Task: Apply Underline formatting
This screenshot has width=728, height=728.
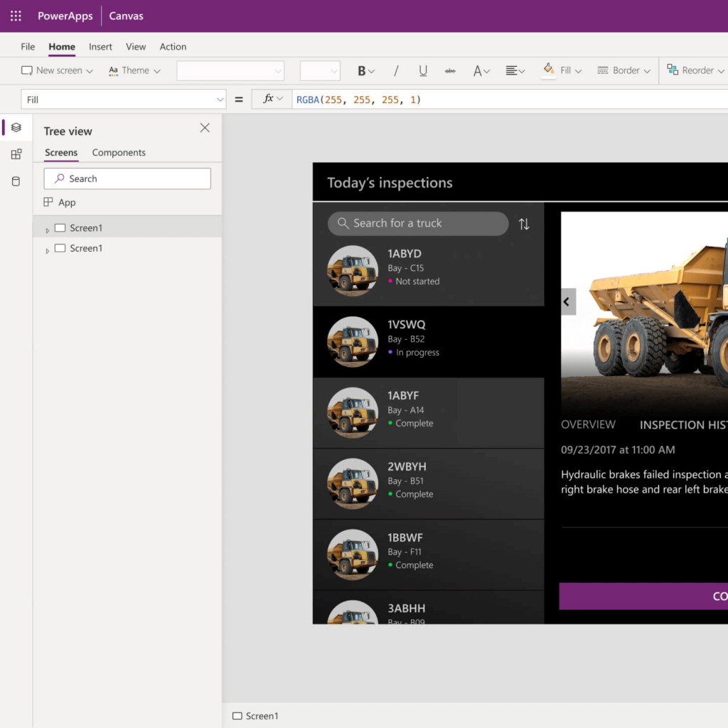Action: 422,70
